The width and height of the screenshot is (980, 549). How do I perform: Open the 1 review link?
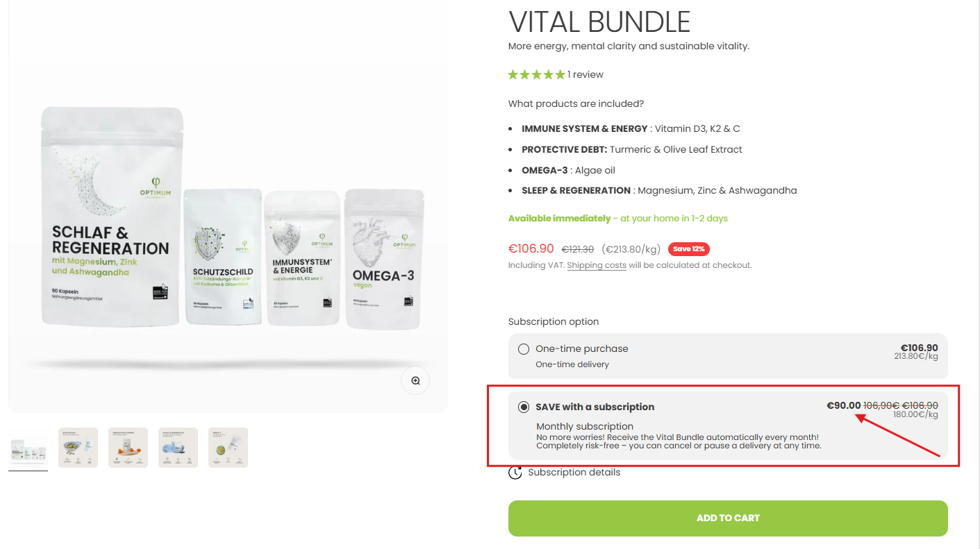(585, 74)
